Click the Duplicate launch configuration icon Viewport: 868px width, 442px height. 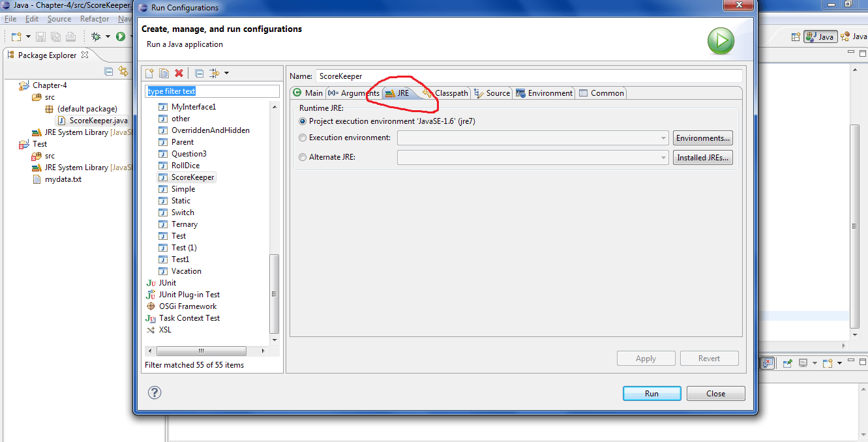tap(164, 73)
